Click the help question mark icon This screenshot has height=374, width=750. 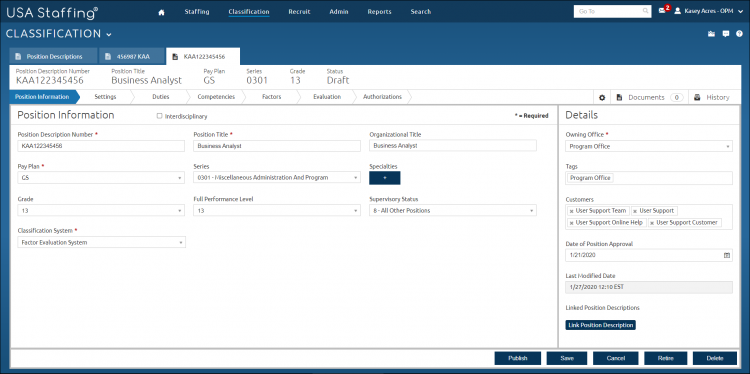739,34
